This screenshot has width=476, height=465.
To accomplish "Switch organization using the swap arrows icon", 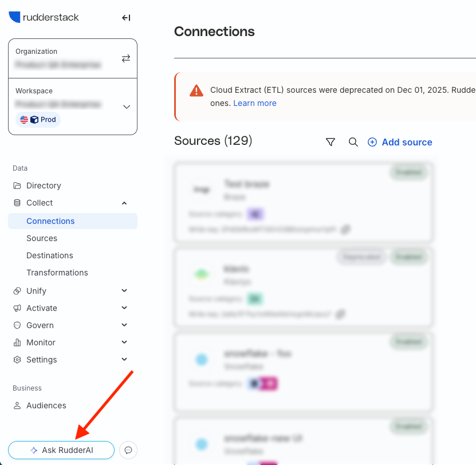I will (x=126, y=58).
